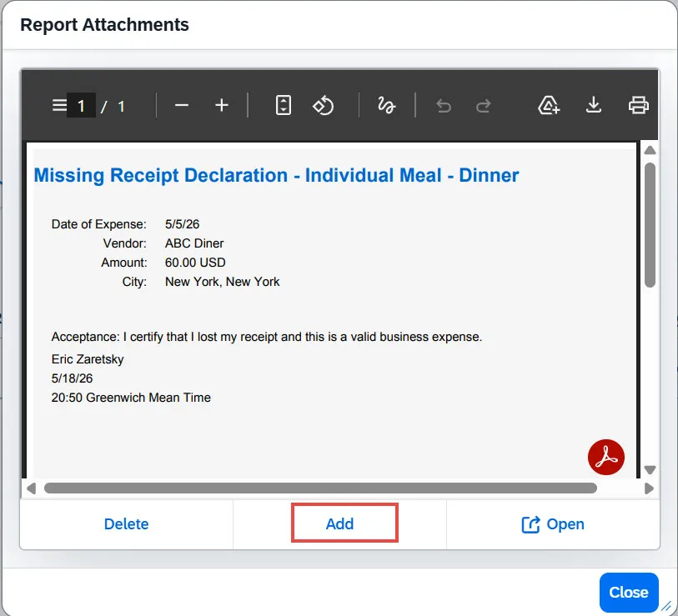The height and width of the screenshot is (616, 678).
Task: Click the name Eric Zaretsky
Action: 88,359
